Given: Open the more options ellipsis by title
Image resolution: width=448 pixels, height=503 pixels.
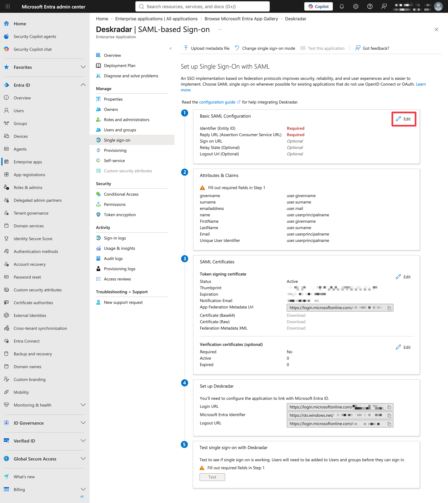Looking at the screenshot, I should pos(220,30).
